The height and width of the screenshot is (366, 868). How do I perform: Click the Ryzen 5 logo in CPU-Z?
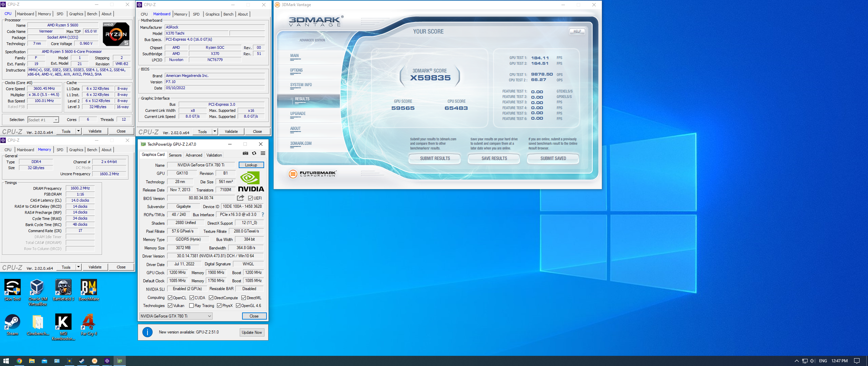116,34
